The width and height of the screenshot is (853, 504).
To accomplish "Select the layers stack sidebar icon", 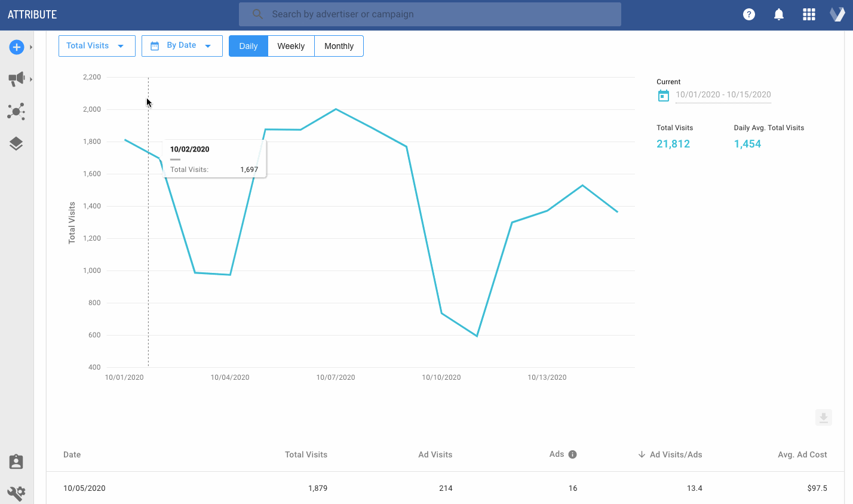I will pyautogui.click(x=16, y=143).
